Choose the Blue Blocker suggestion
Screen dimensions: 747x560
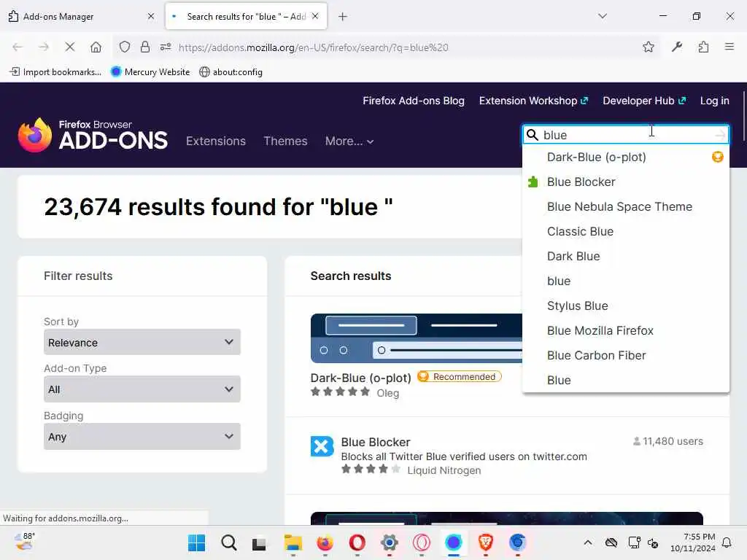pyautogui.click(x=625, y=182)
